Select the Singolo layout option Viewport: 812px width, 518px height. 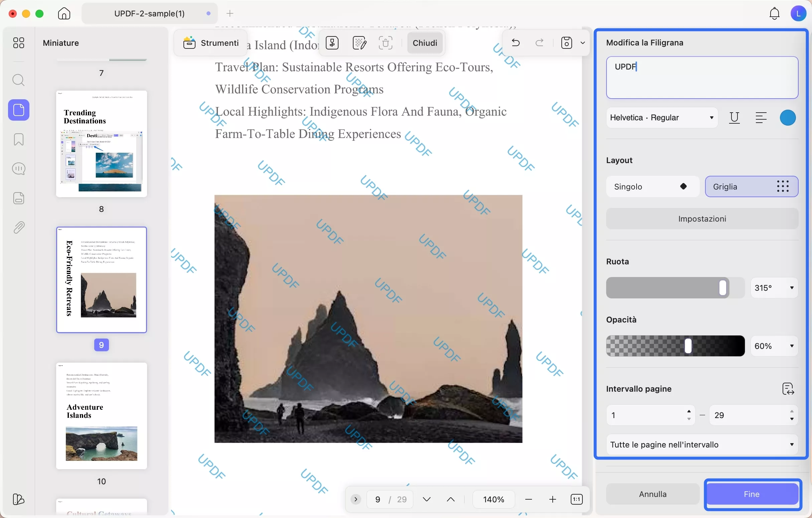(653, 186)
